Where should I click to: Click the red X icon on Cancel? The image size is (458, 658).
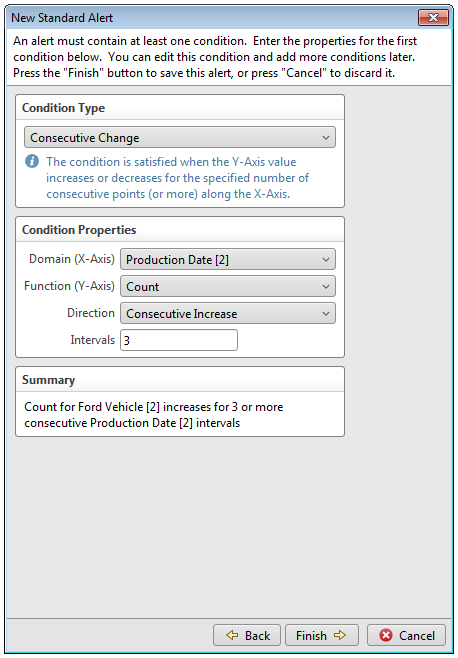(385, 635)
